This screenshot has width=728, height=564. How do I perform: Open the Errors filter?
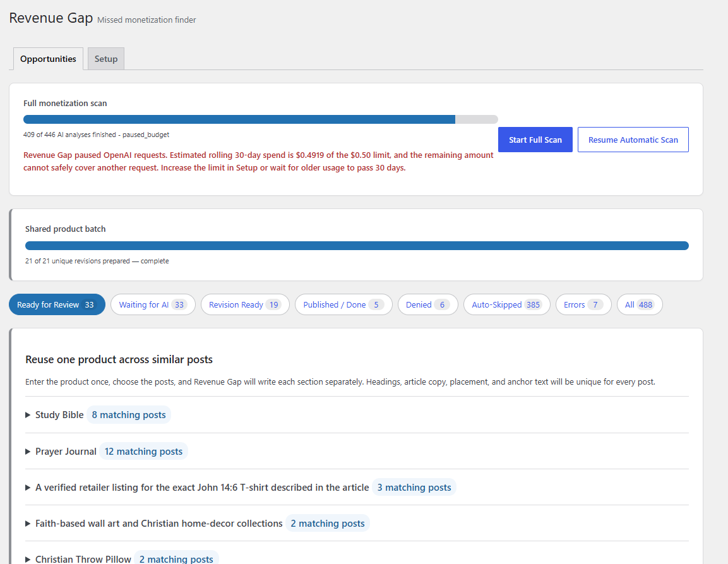pos(583,305)
